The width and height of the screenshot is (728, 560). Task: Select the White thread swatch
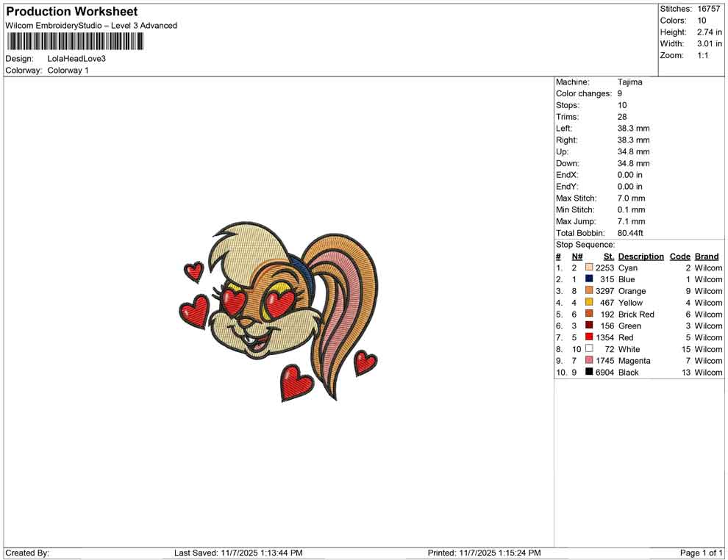[x=589, y=349]
